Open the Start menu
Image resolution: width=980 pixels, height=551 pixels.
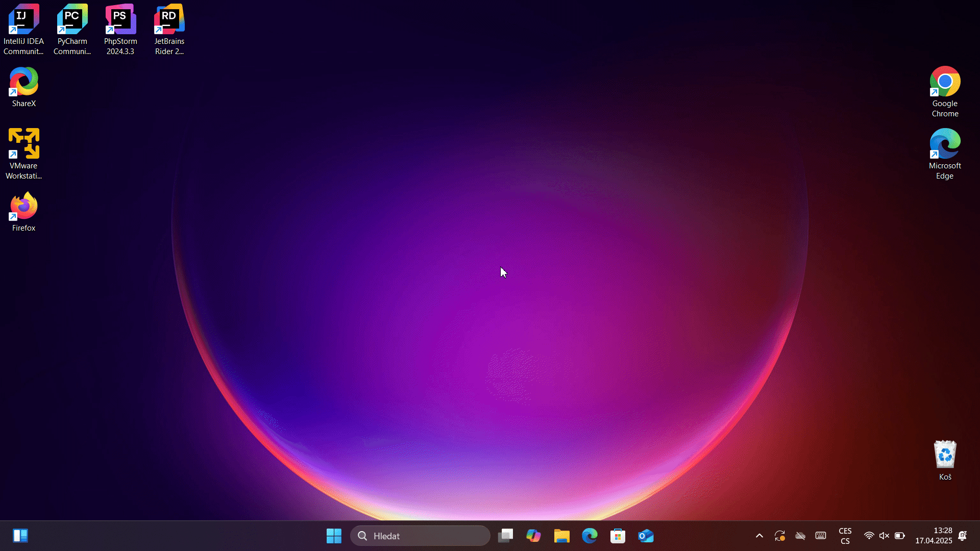click(333, 536)
